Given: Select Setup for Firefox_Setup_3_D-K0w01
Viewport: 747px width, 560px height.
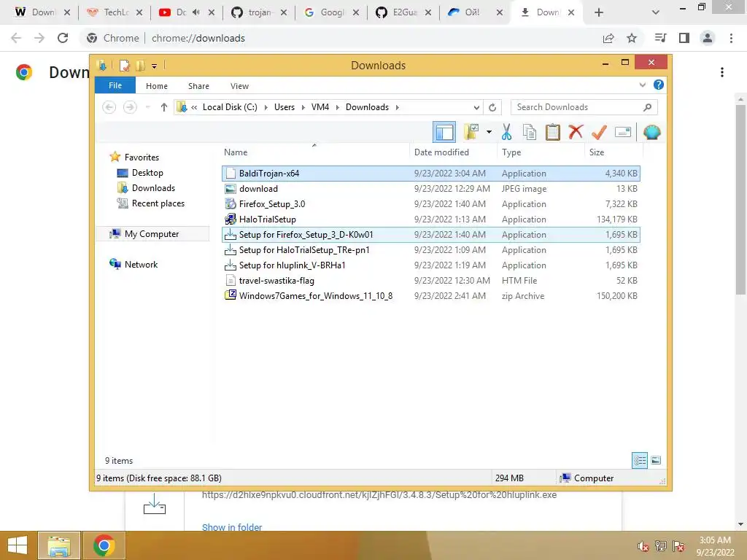Looking at the screenshot, I should (x=430, y=234).
